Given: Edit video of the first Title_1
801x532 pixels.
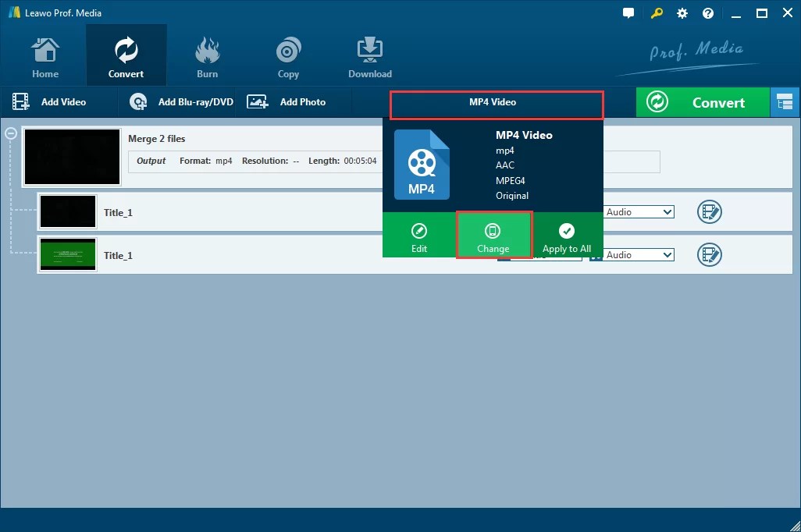Looking at the screenshot, I should [x=709, y=211].
